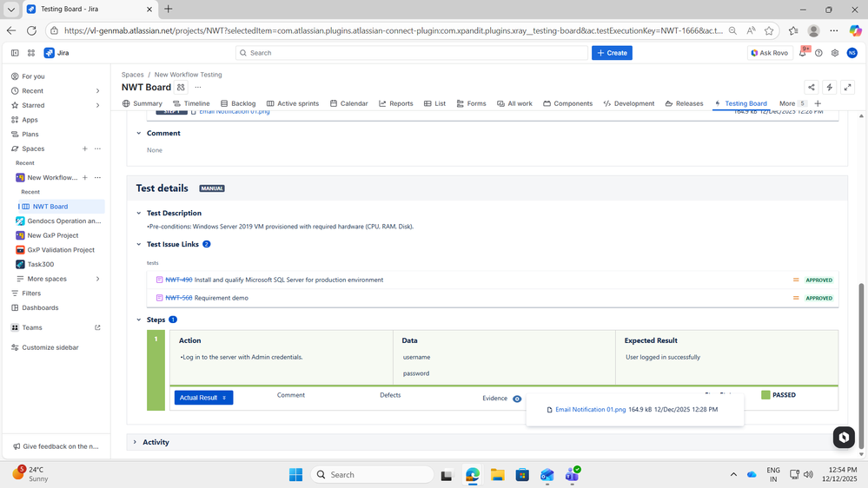Screen dimensions: 868x488
Task: Open Email Notification 01.png evidence link
Action: [590, 410]
